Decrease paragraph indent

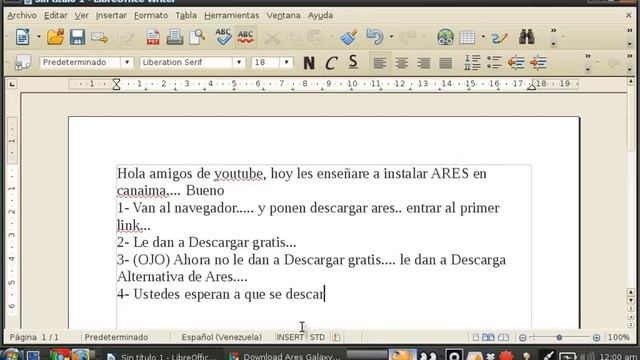(x=516, y=62)
